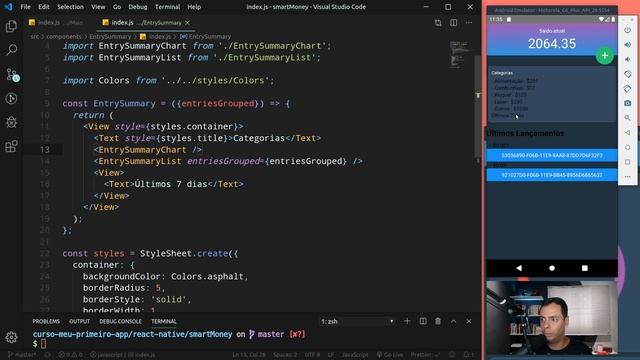Take an emulator screenshot with camera icon
The height and width of the screenshot is (360, 640).
[628, 103]
